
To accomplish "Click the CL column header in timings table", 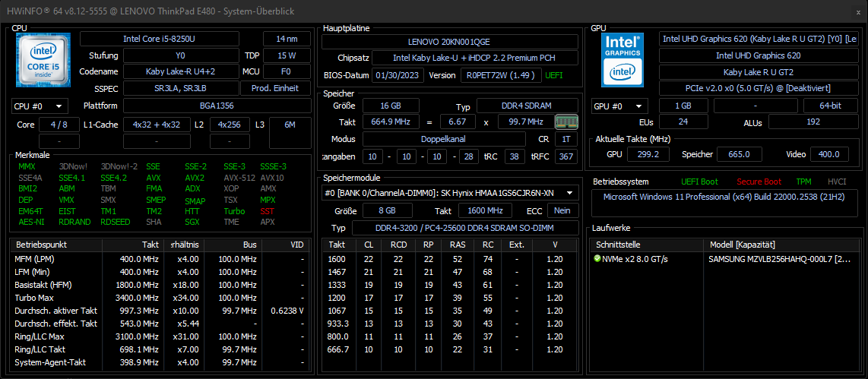I will tap(369, 245).
